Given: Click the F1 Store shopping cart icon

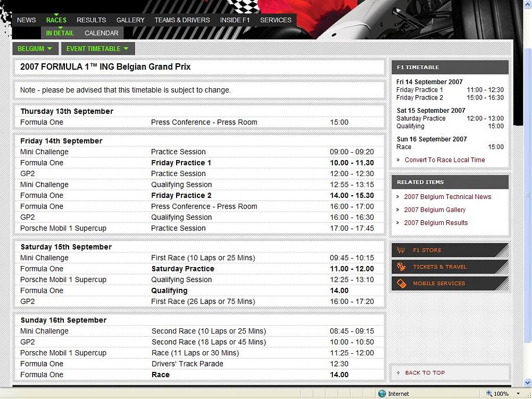Looking at the screenshot, I should [401, 250].
